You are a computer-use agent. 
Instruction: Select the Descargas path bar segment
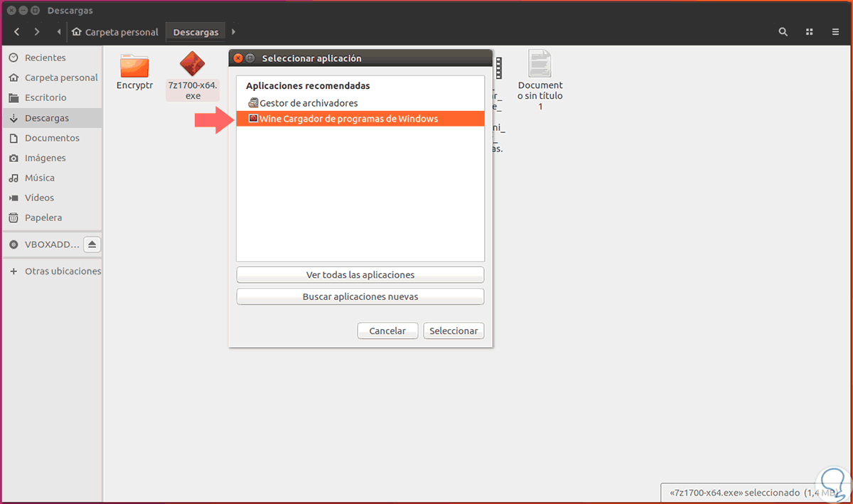coord(195,32)
